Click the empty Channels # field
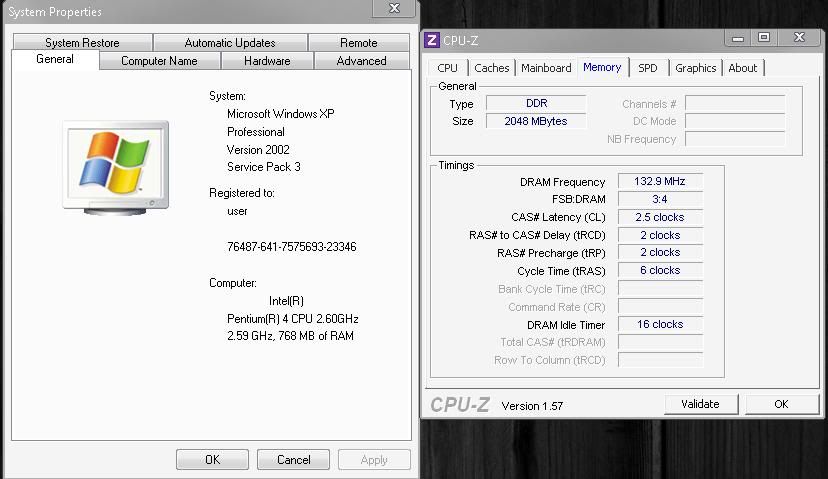The height and width of the screenshot is (479, 828). 735,104
